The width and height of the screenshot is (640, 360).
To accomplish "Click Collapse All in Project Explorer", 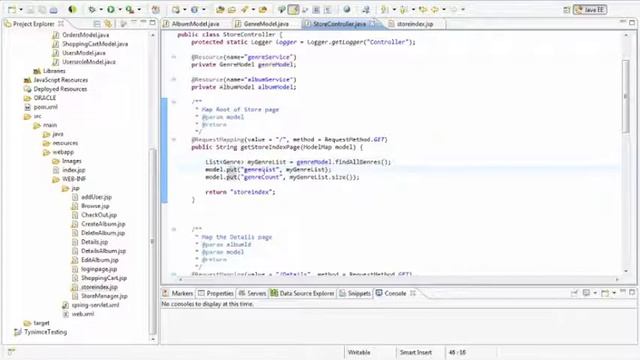I will click(97, 24).
